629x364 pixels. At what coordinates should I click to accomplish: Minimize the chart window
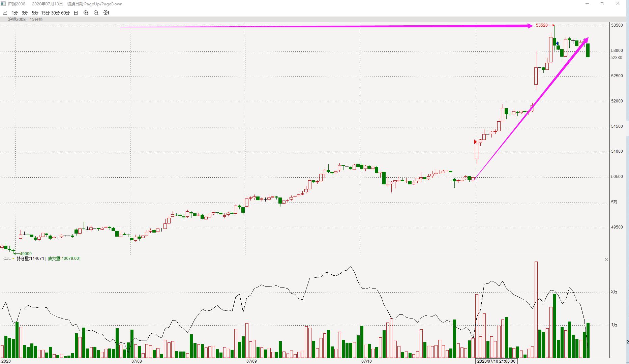(x=587, y=4)
